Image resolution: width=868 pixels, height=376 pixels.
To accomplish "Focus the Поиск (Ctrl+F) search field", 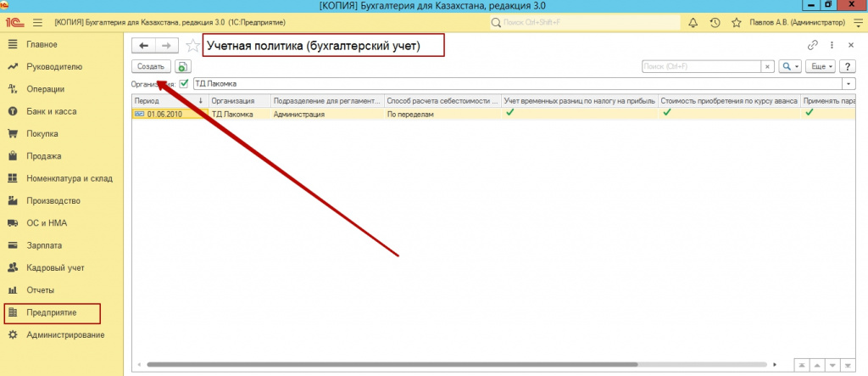I will (x=701, y=66).
